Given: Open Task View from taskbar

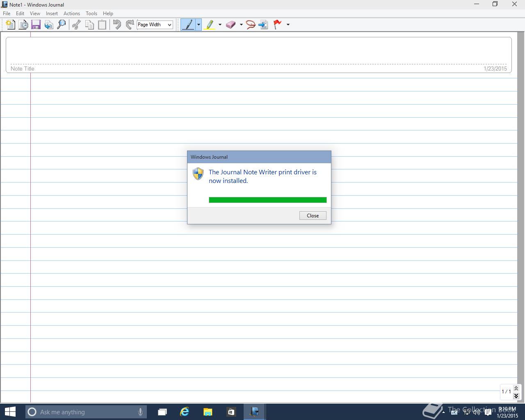Looking at the screenshot, I should click(162, 412).
